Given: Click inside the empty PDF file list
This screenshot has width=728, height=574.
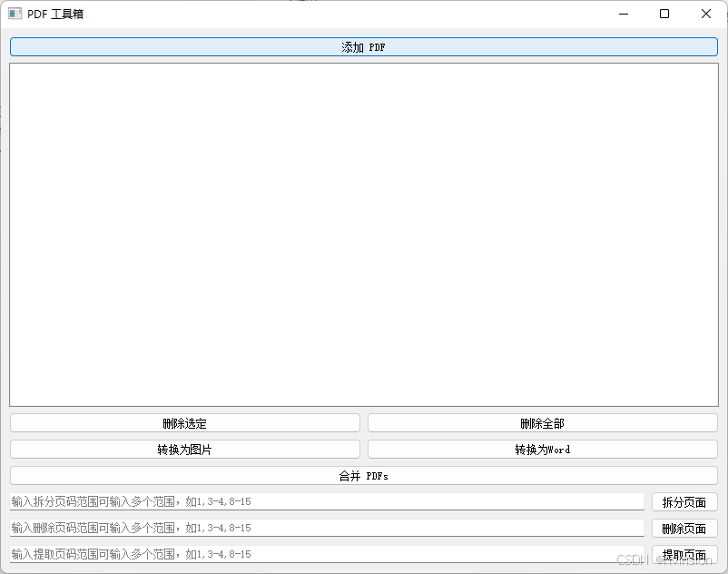Looking at the screenshot, I should pos(363,232).
